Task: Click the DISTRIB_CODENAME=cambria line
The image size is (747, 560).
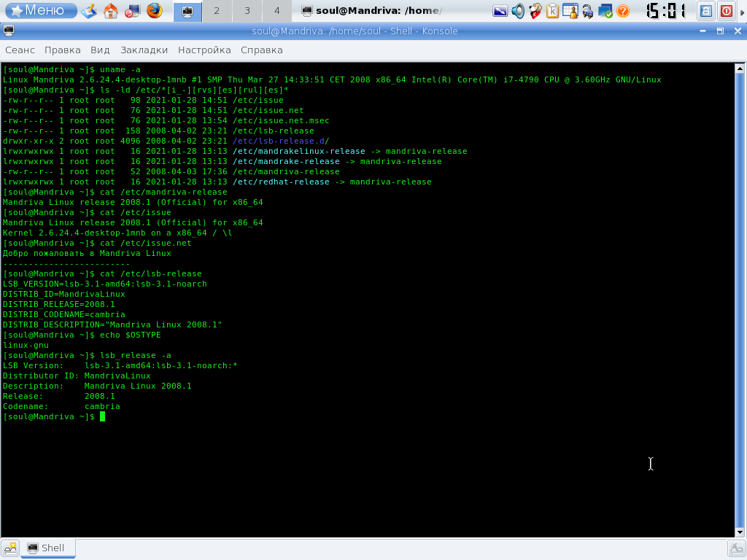Action: [64, 314]
